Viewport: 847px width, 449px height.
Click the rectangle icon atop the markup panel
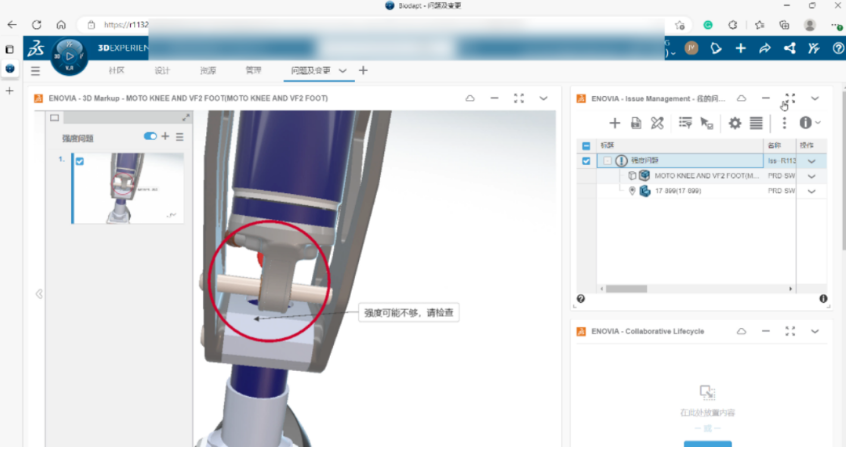[x=55, y=118]
